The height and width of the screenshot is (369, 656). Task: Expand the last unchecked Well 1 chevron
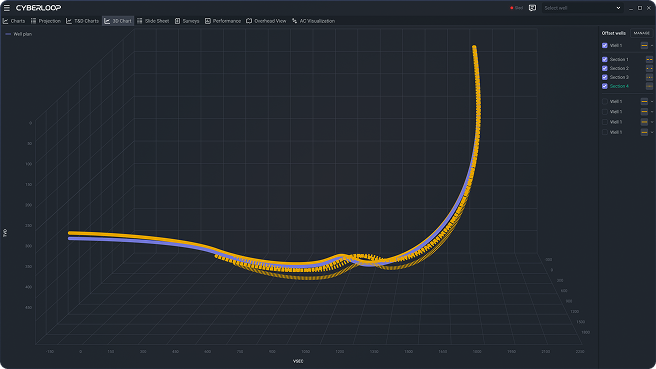652,132
